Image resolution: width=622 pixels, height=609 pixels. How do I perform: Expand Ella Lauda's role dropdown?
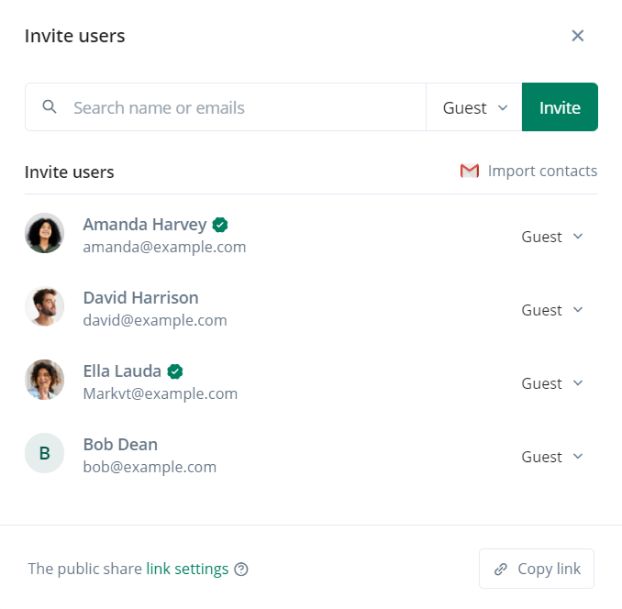(x=552, y=383)
